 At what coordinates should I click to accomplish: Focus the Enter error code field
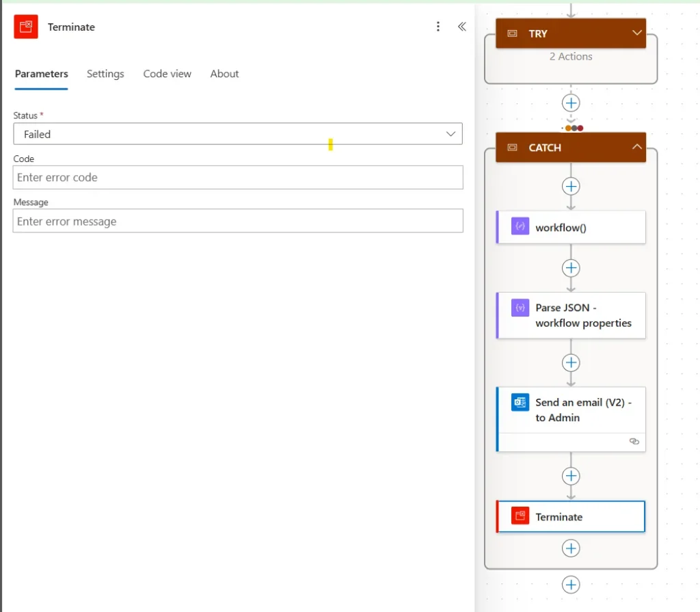click(x=238, y=177)
